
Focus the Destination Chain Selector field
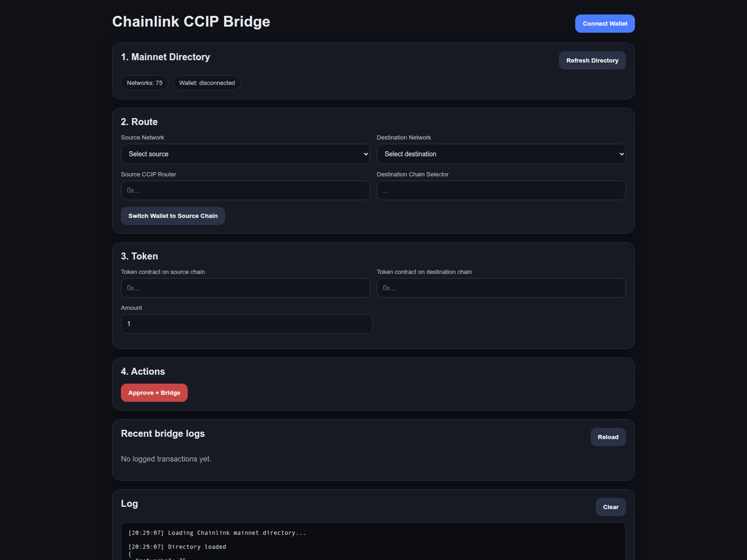(501, 190)
